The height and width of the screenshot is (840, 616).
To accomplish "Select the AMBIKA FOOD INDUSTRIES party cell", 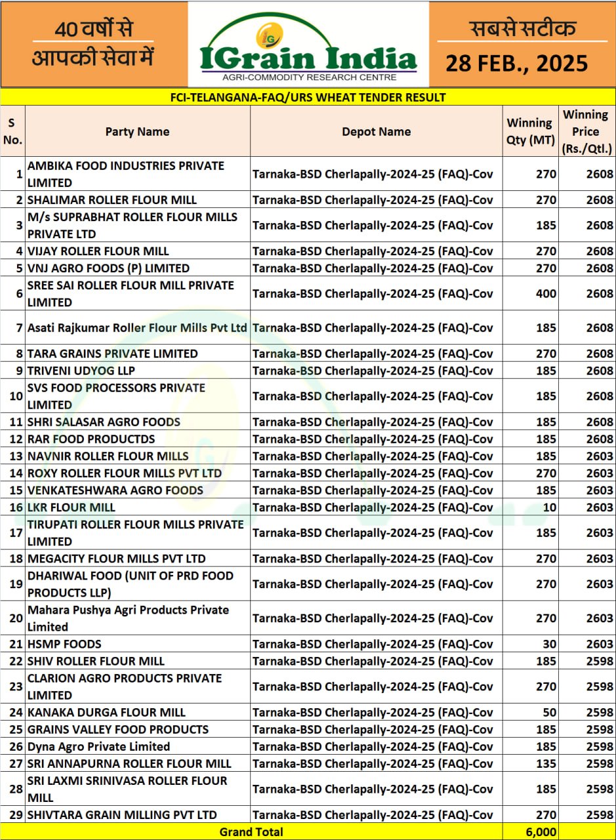I will click(125, 174).
